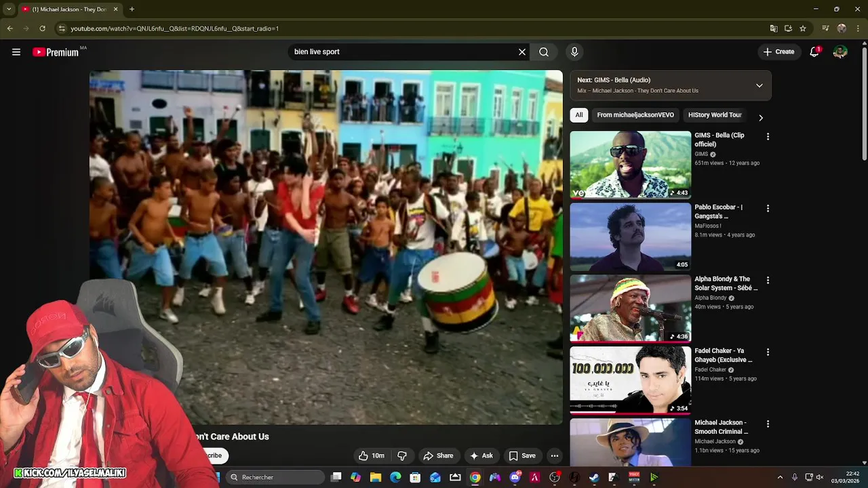The width and height of the screenshot is (868, 488).
Task: Click the install app icon in address bar
Action: (x=788, y=28)
